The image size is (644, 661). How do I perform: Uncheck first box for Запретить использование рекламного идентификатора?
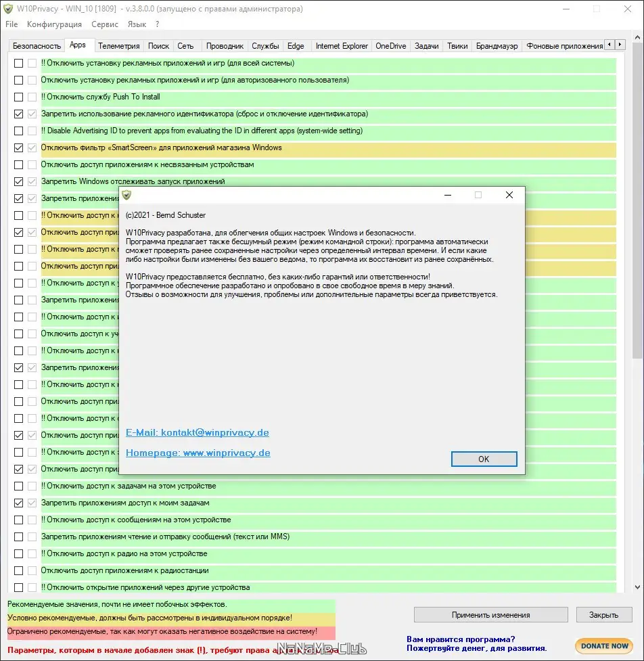point(18,114)
